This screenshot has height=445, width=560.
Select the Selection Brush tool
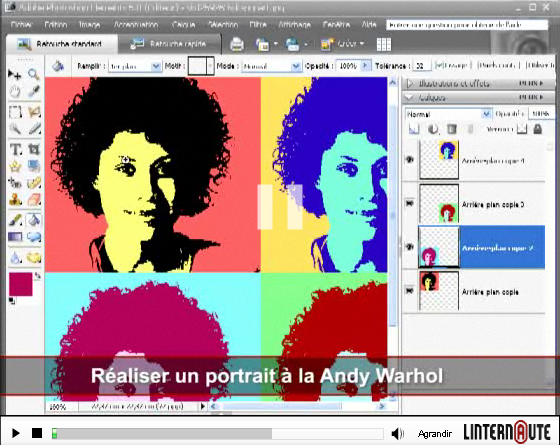pyautogui.click(x=34, y=129)
